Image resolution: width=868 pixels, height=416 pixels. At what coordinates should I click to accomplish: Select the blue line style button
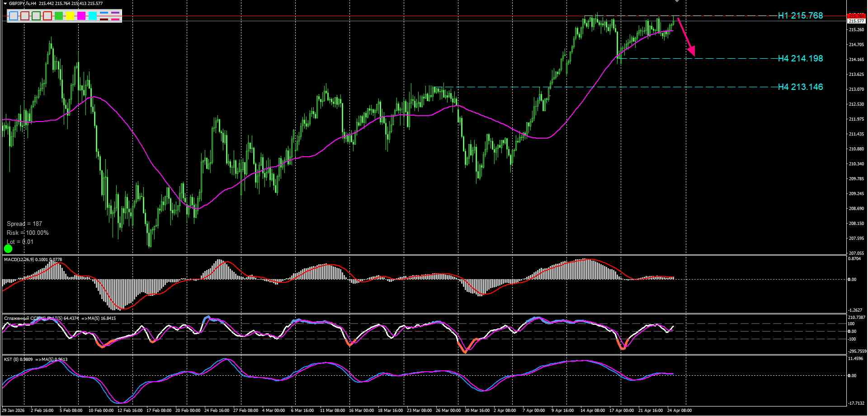(x=104, y=13)
